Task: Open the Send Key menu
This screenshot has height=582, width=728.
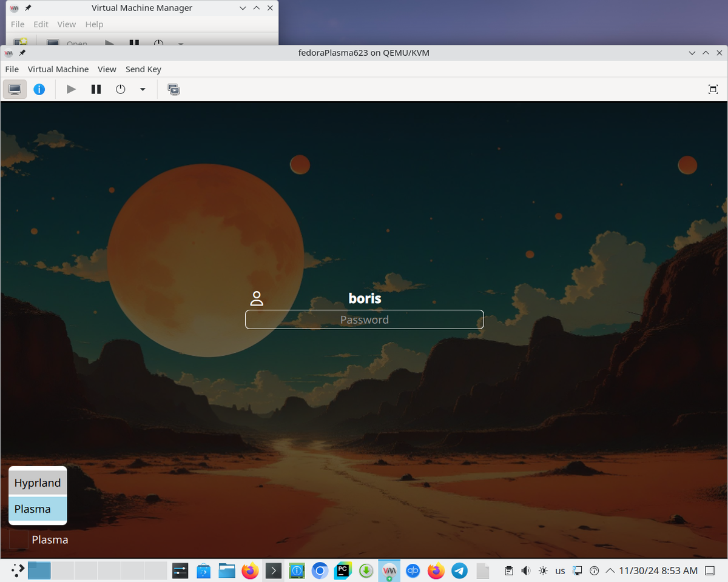Action: click(x=143, y=69)
